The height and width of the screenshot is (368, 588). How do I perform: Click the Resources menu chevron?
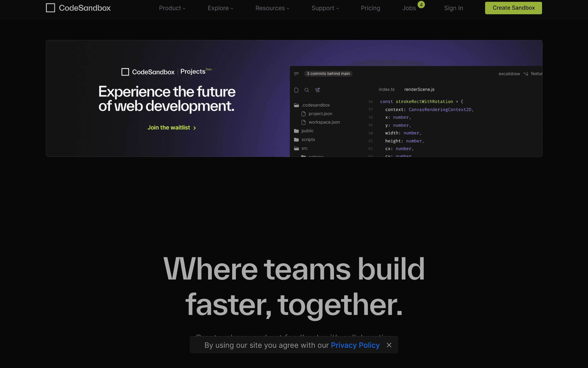pyautogui.click(x=288, y=9)
